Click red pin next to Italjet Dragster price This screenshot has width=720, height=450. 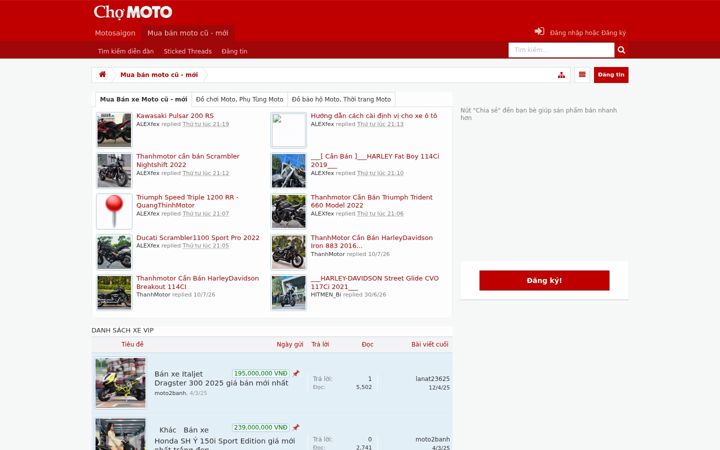click(x=296, y=373)
